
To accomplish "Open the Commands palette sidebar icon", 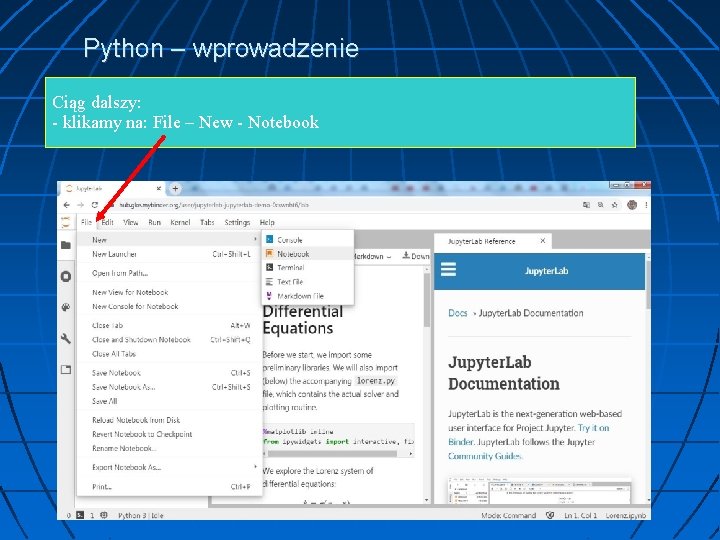I will coord(66,307).
